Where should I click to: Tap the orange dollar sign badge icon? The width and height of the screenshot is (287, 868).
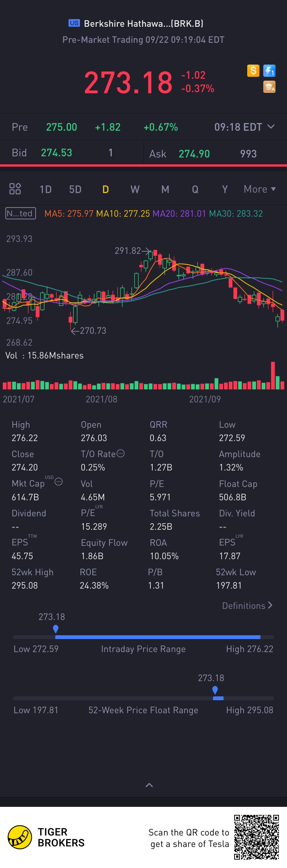[x=253, y=71]
